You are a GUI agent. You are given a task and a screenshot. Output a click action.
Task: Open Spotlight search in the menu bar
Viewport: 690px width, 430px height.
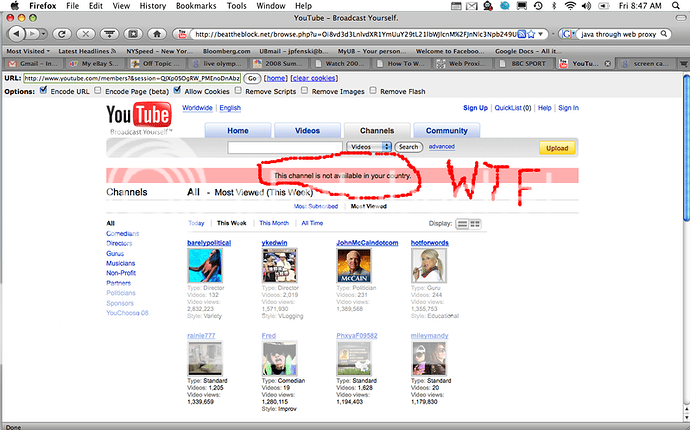(675, 6)
